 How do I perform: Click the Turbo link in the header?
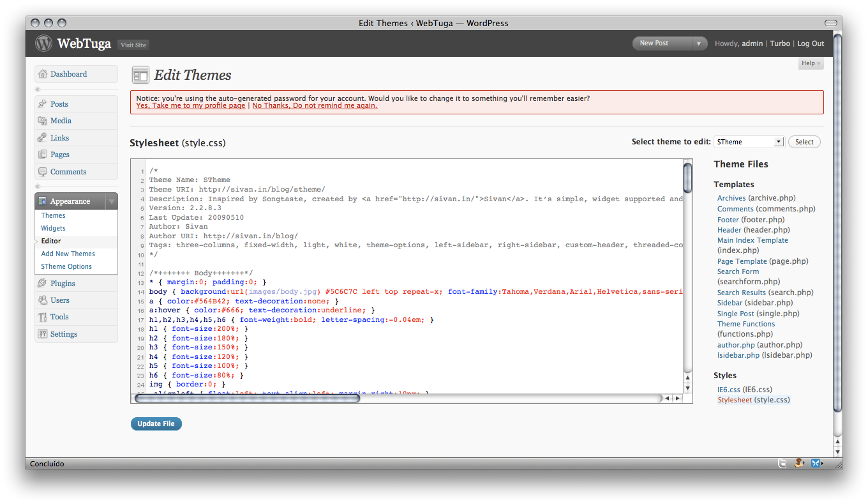click(x=780, y=43)
